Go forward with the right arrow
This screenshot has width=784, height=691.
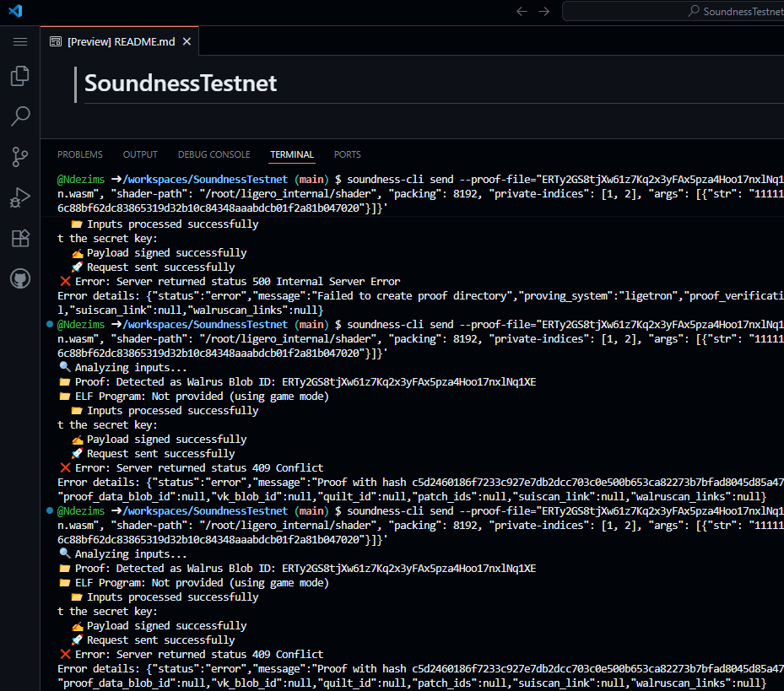[544, 11]
